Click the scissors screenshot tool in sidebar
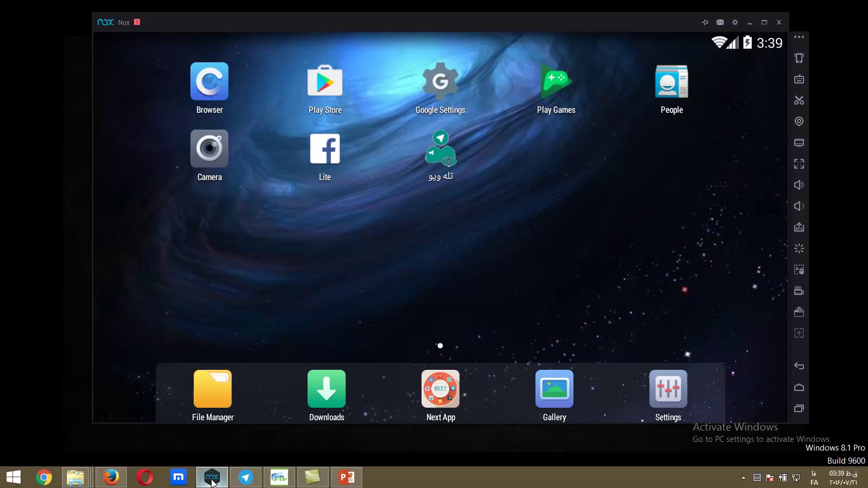868x488 pixels. (799, 100)
